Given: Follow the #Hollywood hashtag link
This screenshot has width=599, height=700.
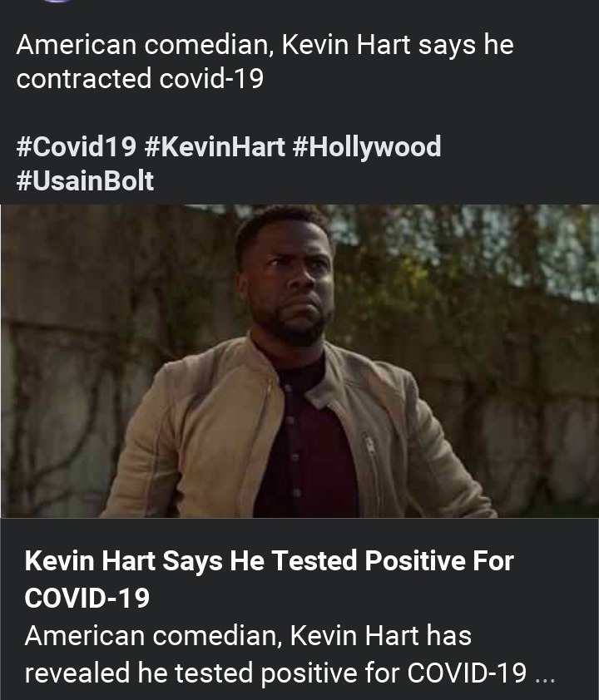Looking at the screenshot, I should click(x=366, y=147).
